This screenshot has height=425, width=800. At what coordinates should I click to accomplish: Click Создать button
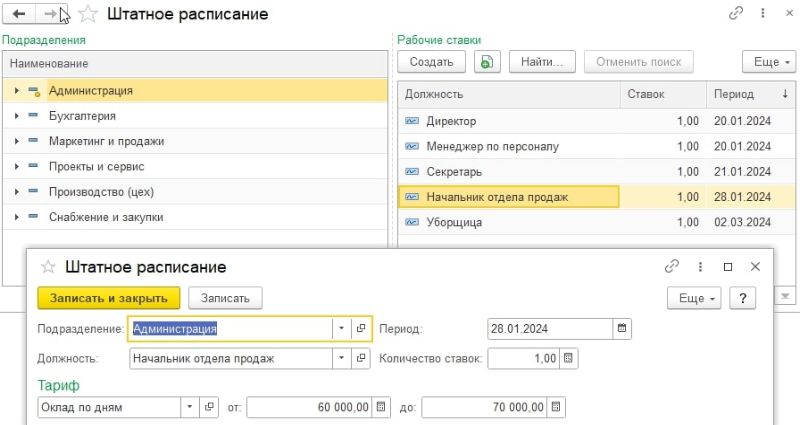pos(432,62)
